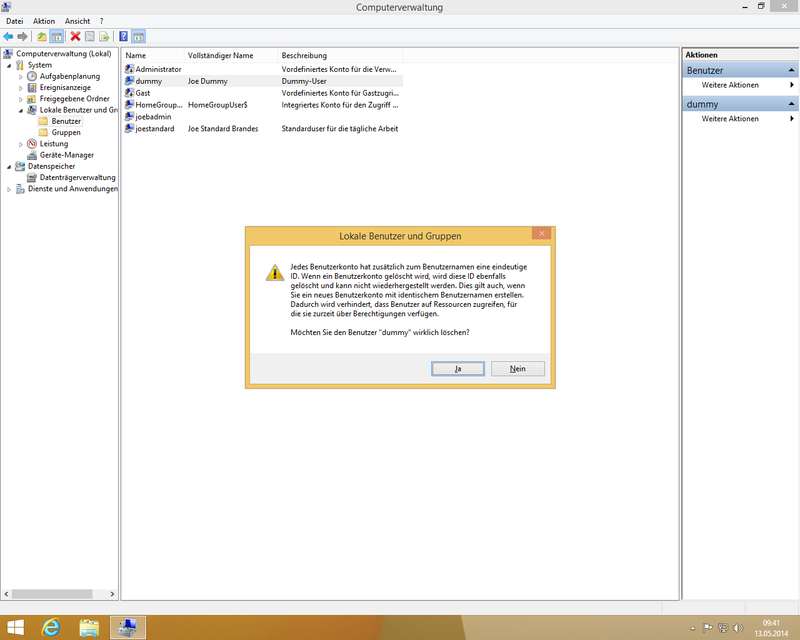Click the tree pane scroll-left arrow
Viewport: 800px width, 640px height.
click(6, 594)
